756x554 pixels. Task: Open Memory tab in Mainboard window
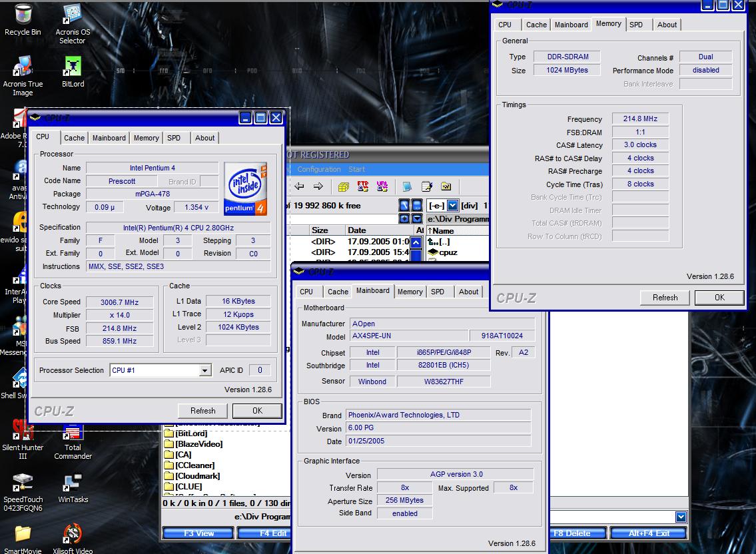(x=410, y=292)
